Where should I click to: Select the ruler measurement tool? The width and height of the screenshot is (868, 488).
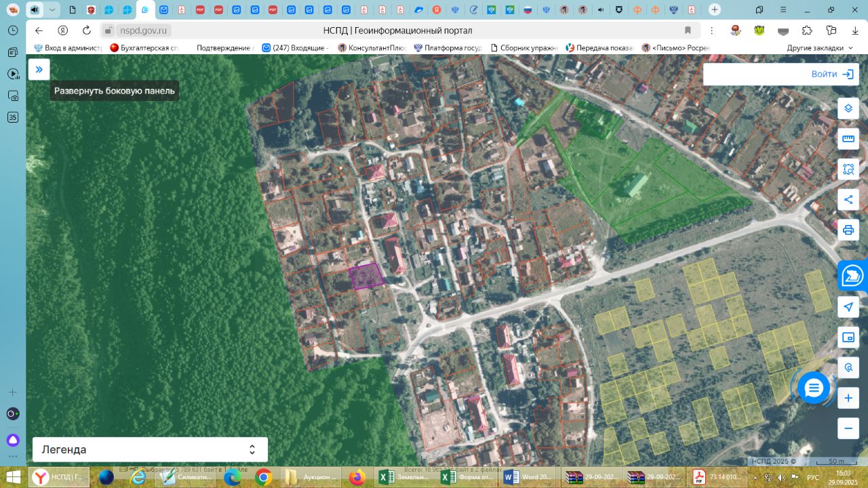pyautogui.click(x=848, y=139)
